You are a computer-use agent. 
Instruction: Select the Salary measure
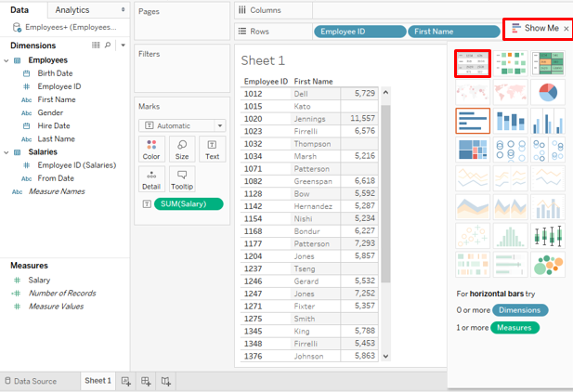pyautogui.click(x=39, y=281)
